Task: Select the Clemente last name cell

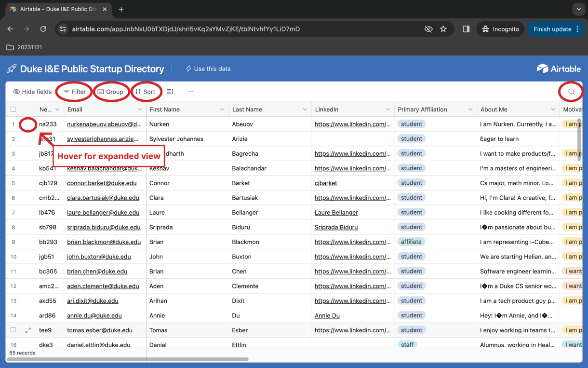Action: [270, 286]
